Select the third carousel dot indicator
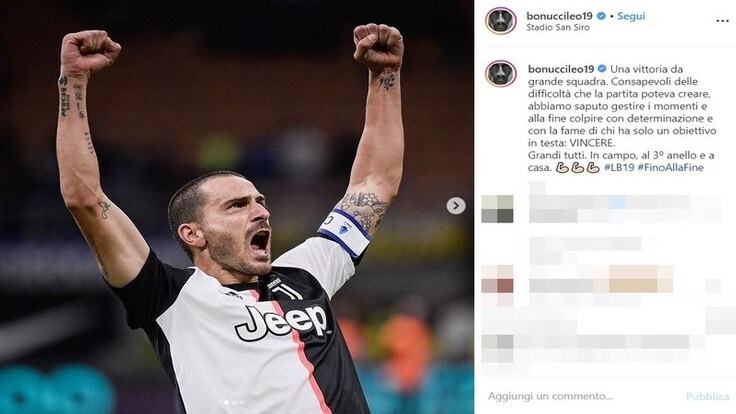Viewport: 736px width, 414px height. (242, 402)
